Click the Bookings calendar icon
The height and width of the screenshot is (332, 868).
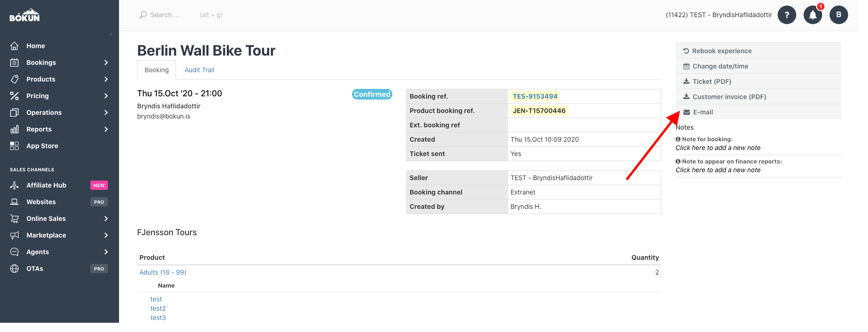tap(14, 63)
